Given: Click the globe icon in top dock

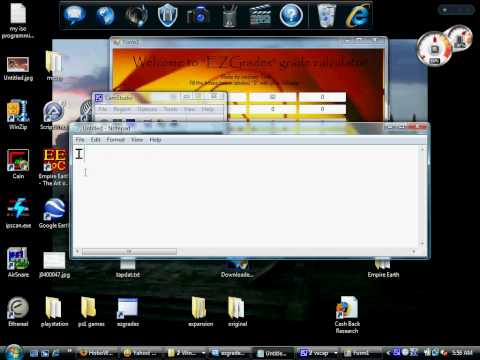Looking at the screenshot, I should pos(105,15).
